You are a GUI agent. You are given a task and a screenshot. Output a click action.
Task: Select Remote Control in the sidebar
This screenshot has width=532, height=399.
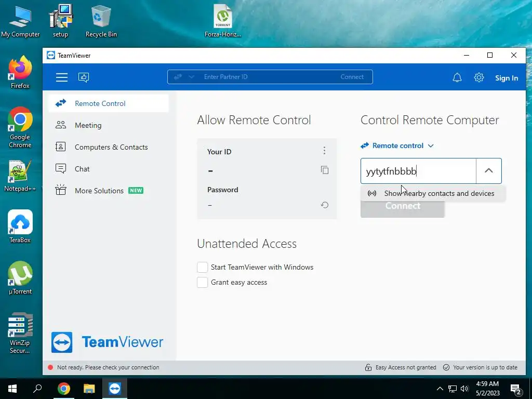pos(108,103)
